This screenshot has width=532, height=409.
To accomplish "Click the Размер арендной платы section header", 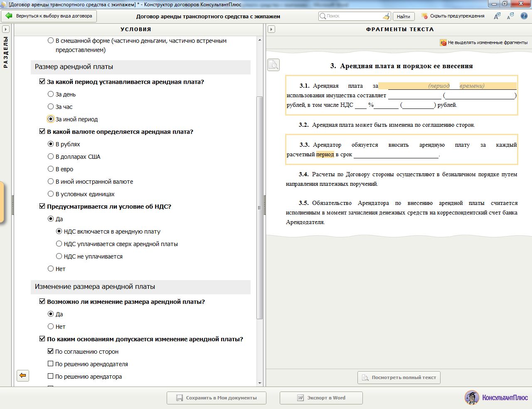I will point(140,67).
